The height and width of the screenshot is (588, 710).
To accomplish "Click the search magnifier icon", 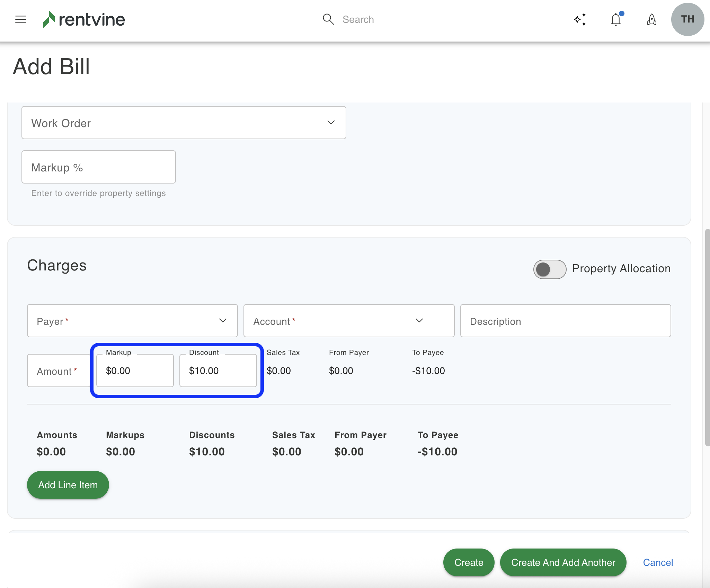I will point(328,19).
